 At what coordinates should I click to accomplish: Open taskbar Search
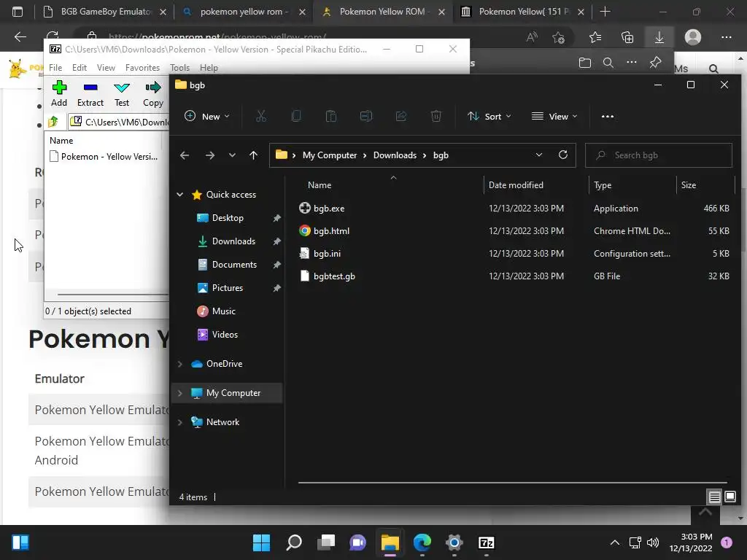[x=294, y=542]
